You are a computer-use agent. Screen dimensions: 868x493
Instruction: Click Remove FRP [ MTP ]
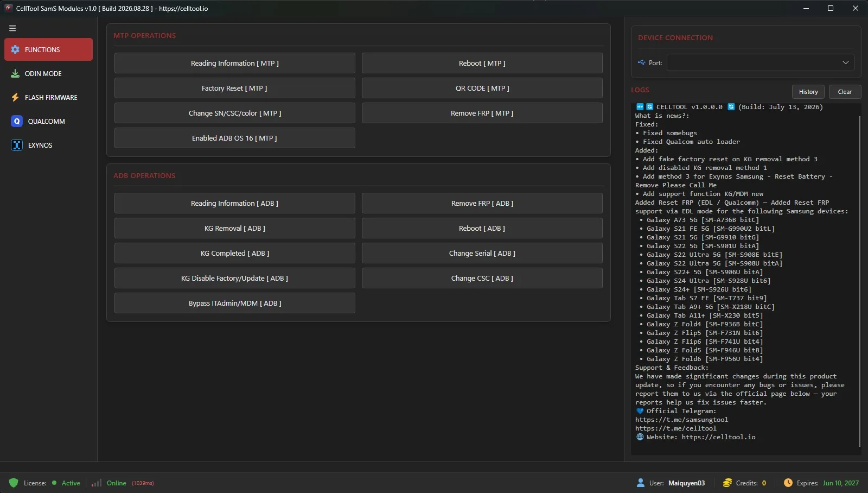click(x=482, y=113)
